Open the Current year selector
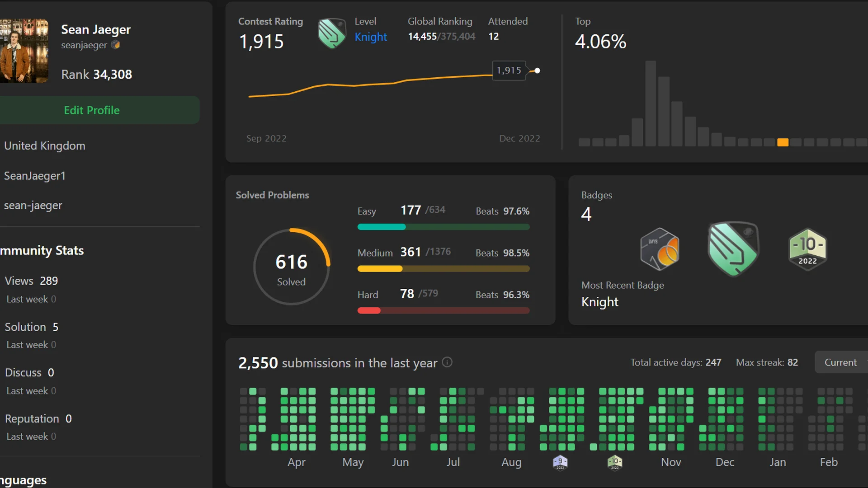Viewport: 868px width, 488px height. pyautogui.click(x=841, y=362)
